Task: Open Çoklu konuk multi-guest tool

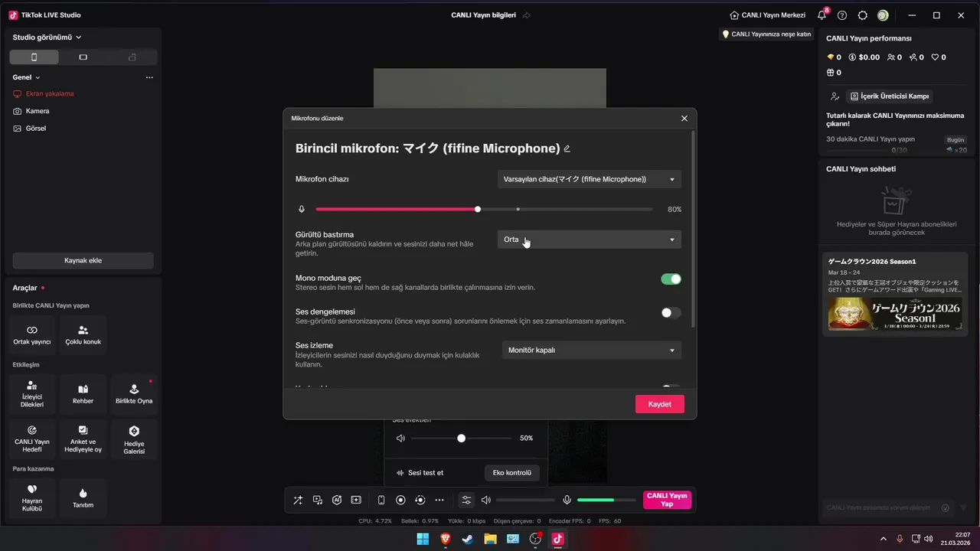Action: (x=83, y=334)
